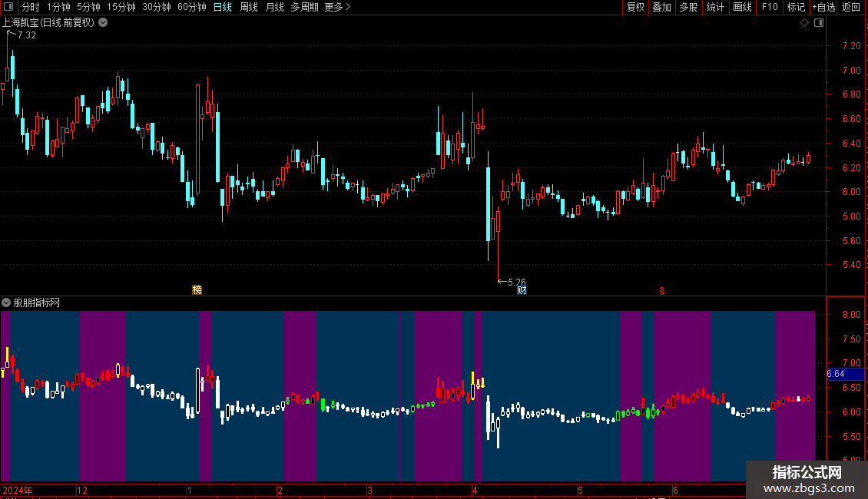Image resolution: width=868 pixels, height=499 pixels.
Task: Select the 1分钟 period
Action: (x=58, y=7)
